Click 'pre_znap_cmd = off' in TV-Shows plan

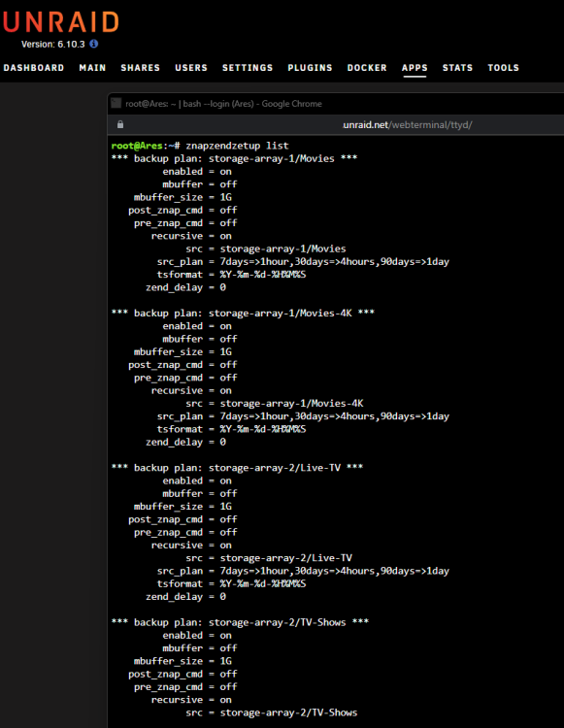point(185,687)
